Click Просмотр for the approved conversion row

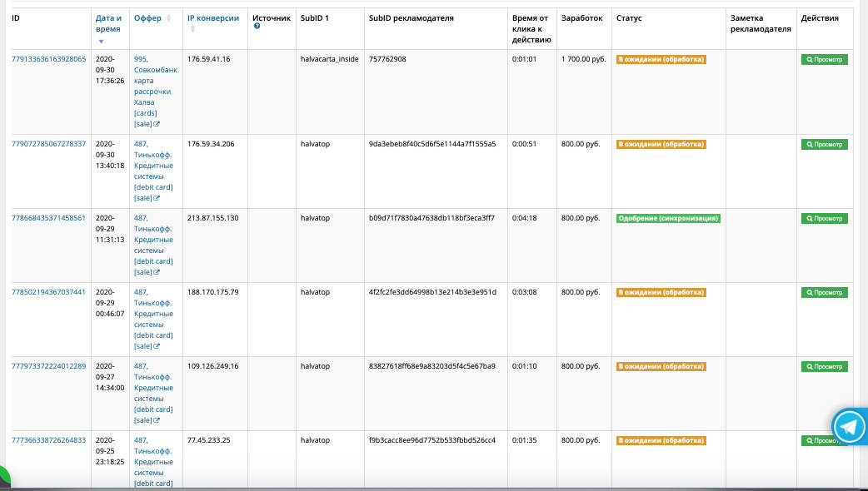(x=824, y=218)
